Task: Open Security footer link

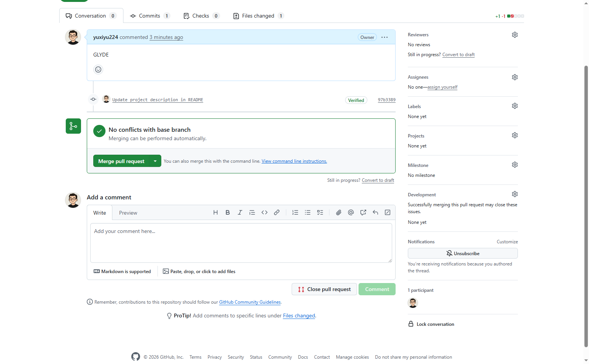Action: point(236,357)
